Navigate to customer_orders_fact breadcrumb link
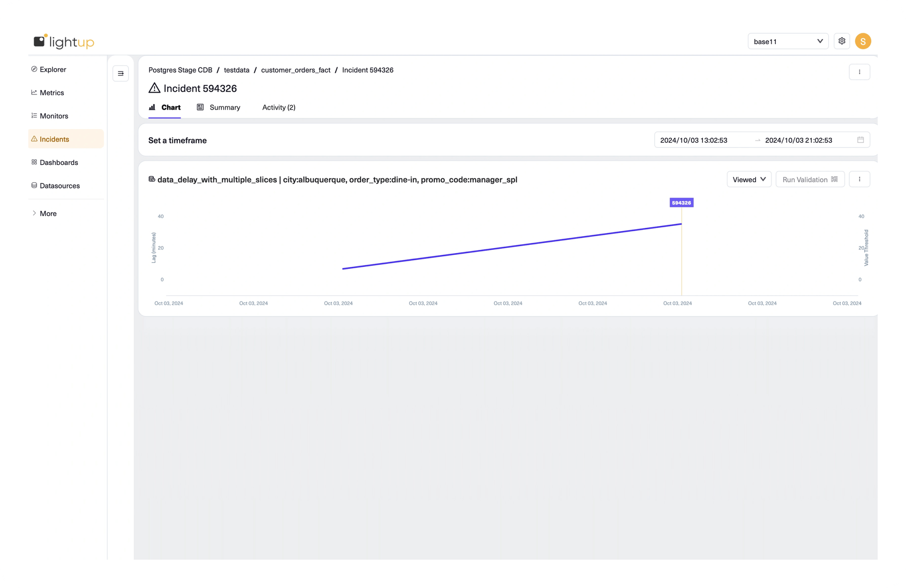 coord(296,70)
